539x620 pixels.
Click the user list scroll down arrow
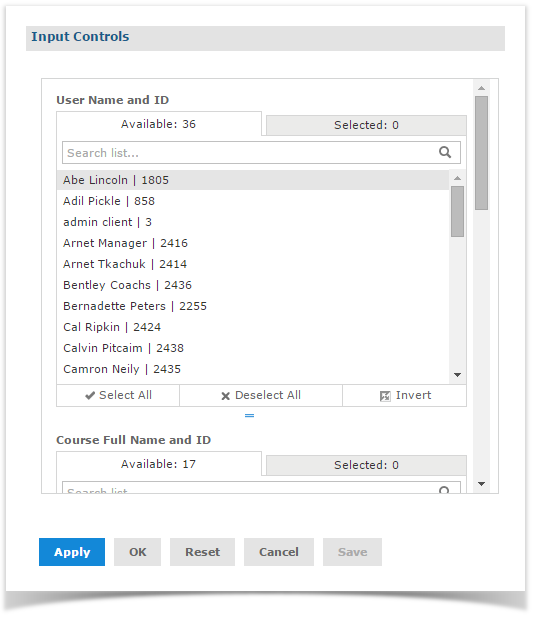pyautogui.click(x=458, y=375)
